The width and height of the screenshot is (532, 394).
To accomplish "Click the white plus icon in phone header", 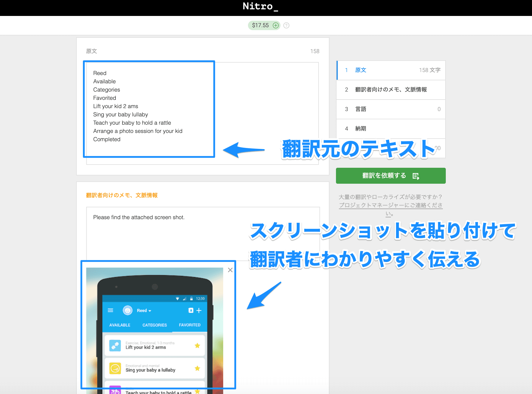I will pyautogui.click(x=199, y=310).
